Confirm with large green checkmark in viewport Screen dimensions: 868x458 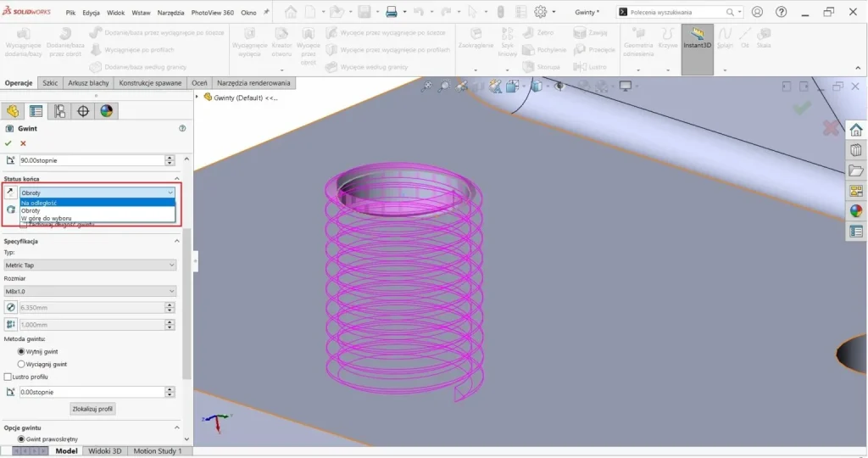click(802, 107)
